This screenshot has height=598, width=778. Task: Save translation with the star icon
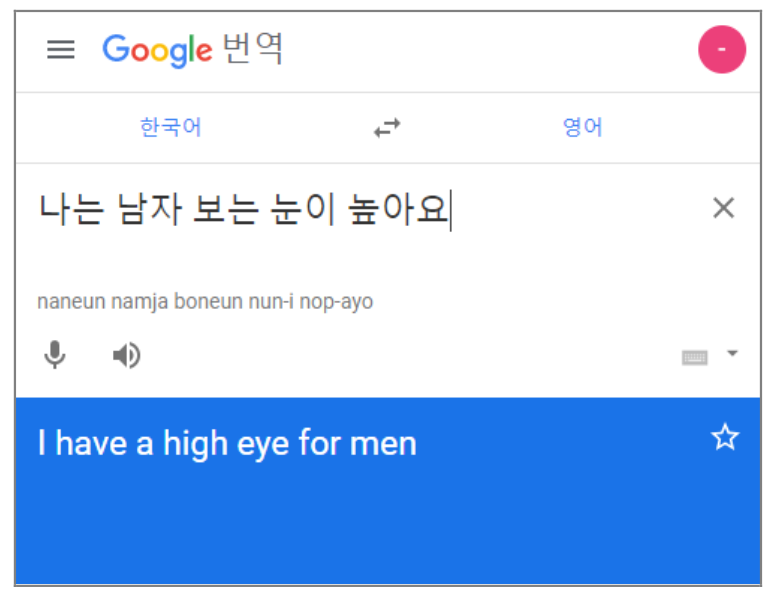(725, 437)
